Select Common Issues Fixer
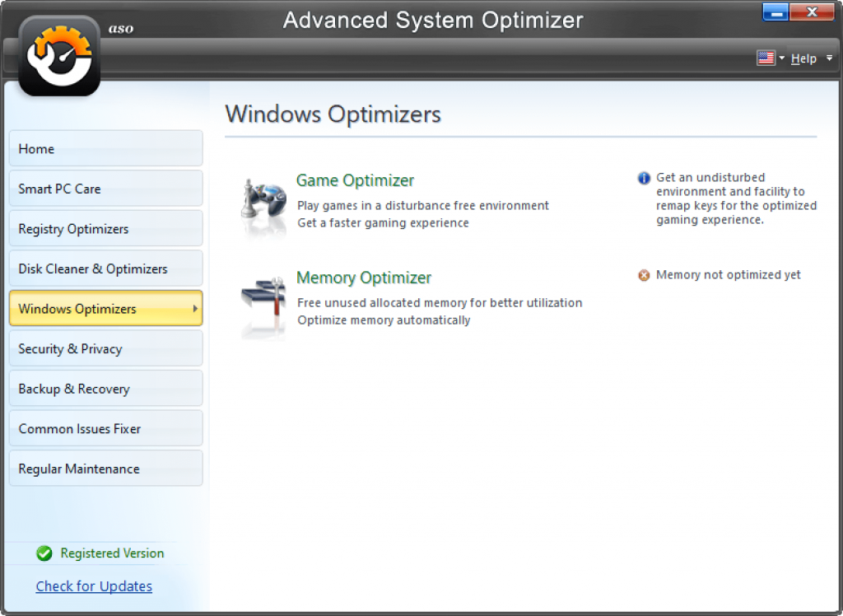This screenshot has height=616, width=843. (x=106, y=428)
